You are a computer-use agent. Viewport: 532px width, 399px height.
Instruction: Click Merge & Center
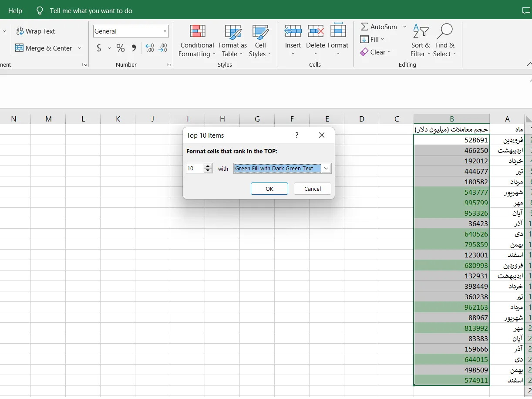(44, 48)
